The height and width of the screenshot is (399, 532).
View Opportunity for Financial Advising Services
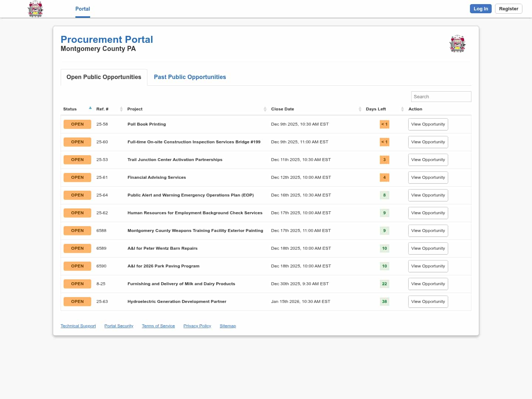tap(428, 177)
